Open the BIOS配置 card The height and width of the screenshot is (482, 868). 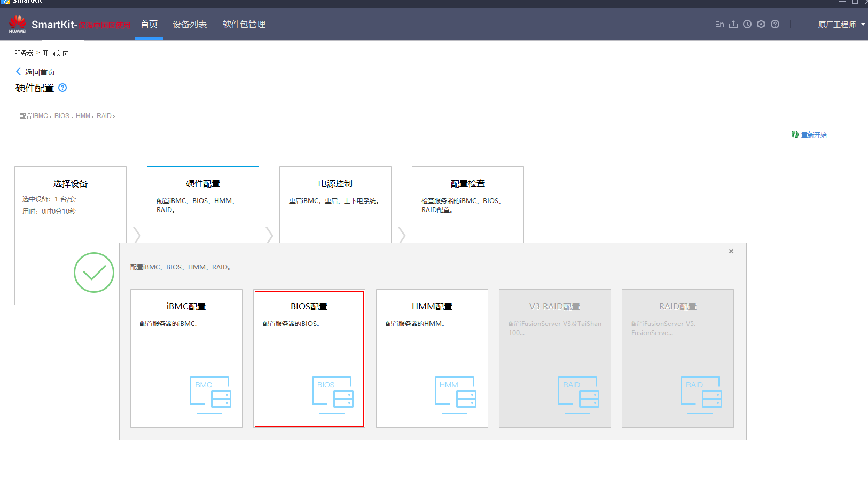point(309,359)
